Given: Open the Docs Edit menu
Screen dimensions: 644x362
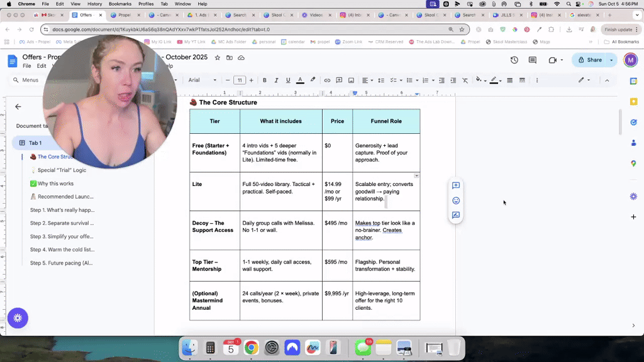Looking at the screenshot, I should [x=41, y=65].
